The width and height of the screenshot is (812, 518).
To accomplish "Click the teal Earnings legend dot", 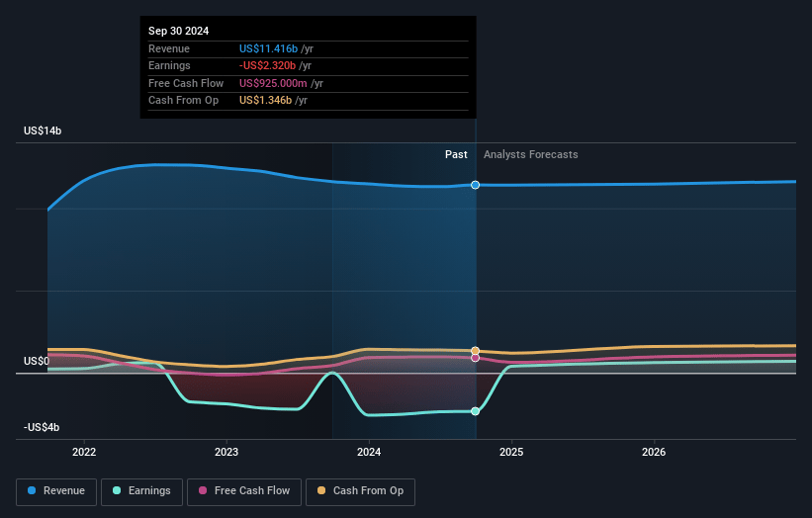I will tap(117, 490).
